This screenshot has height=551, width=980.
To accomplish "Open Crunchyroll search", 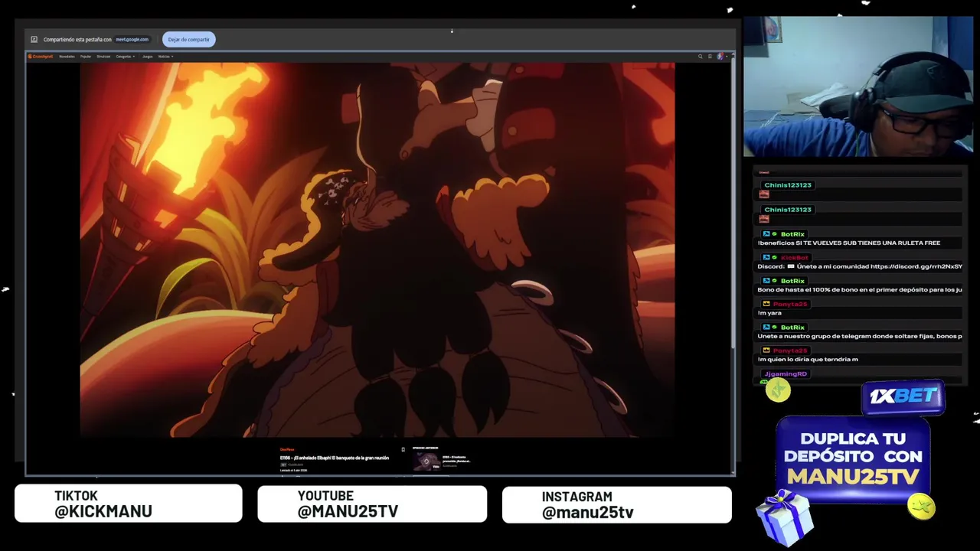I will pos(700,56).
